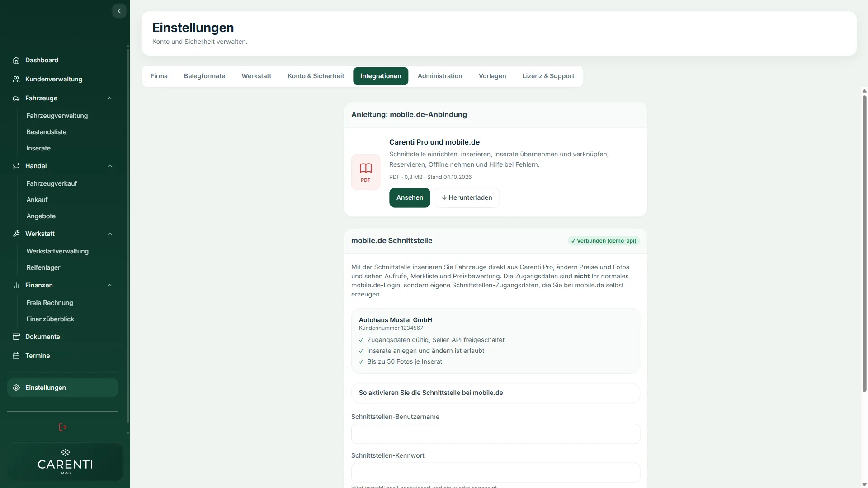This screenshot has height=488, width=868.
Task: Open Bestandsliste in the sidebar
Action: (x=46, y=132)
